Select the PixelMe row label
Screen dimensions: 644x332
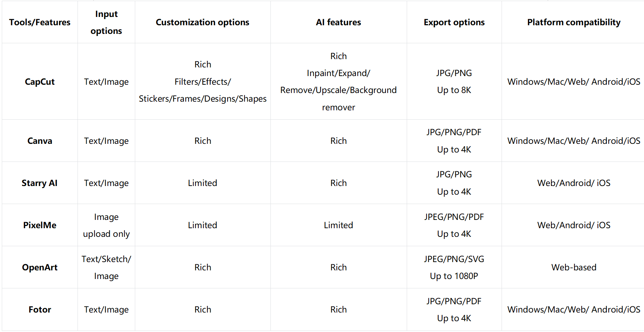(x=40, y=225)
